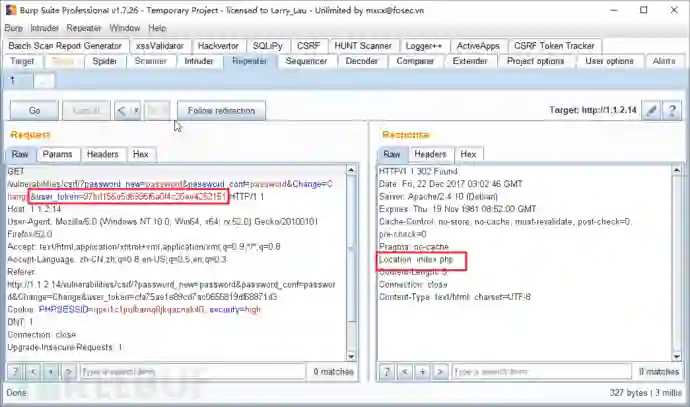Switch to Alerts tab
The width and height of the screenshot is (690, 407).
click(664, 61)
